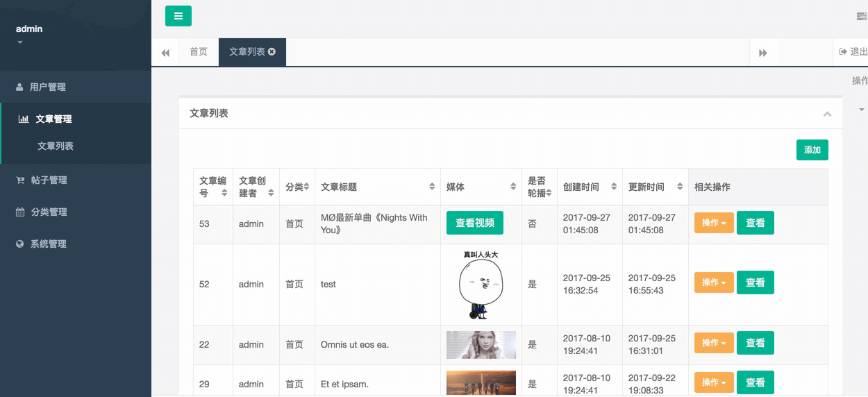Click the right double-arrow tab scroll icon
The height and width of the screenshot is (397, 868).
tap(762, 53)
